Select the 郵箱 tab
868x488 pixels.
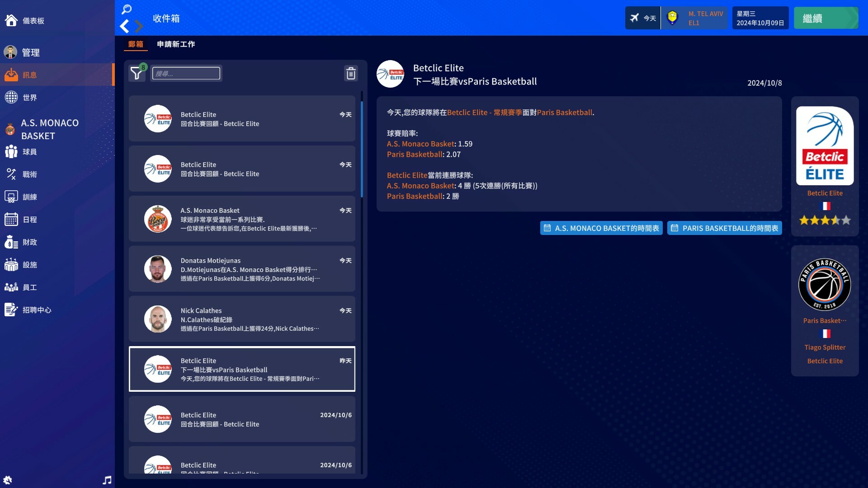[136, 44]
